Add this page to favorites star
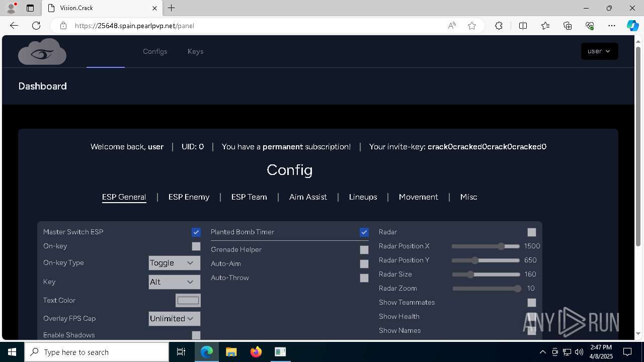This screenshot has height=362, width=644. click(x=472, y=26)
